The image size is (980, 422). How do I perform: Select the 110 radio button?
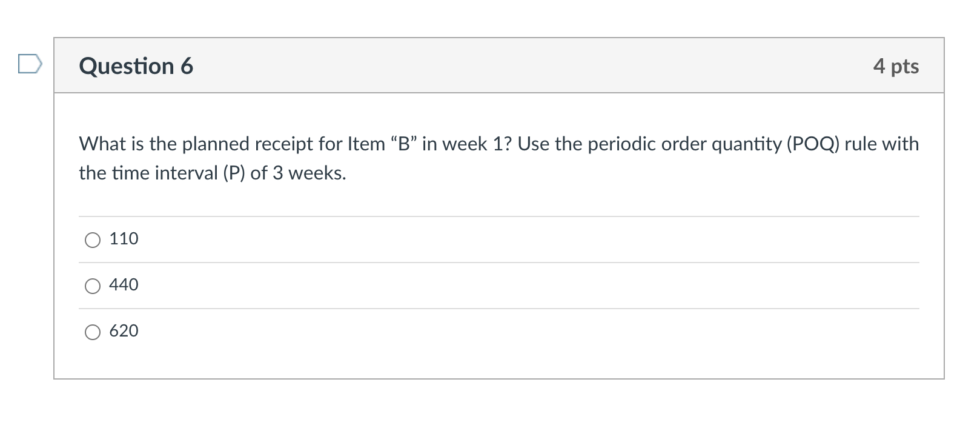pos(93,240)
